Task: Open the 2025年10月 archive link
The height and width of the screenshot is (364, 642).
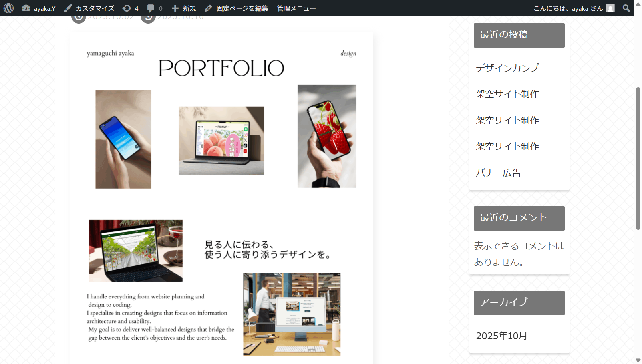Action: pos(501,336)
